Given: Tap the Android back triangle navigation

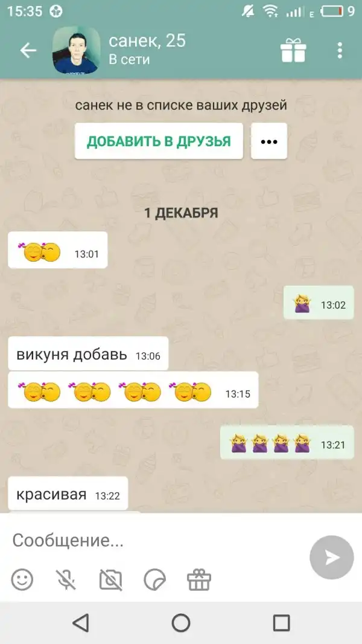Looking at the screenshot, I should click(81, 623).
